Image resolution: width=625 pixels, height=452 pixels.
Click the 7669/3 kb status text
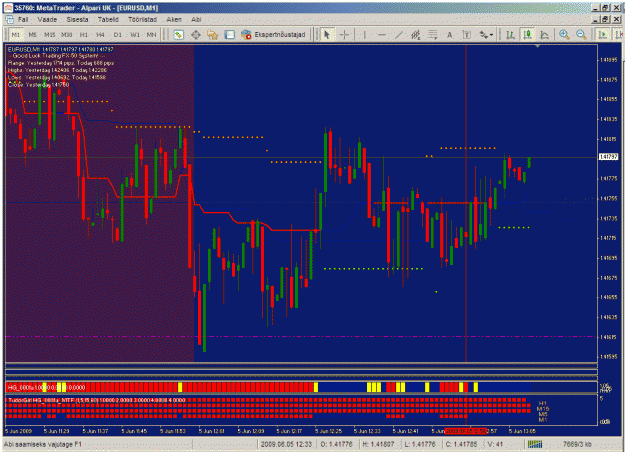tap(577, 444)
